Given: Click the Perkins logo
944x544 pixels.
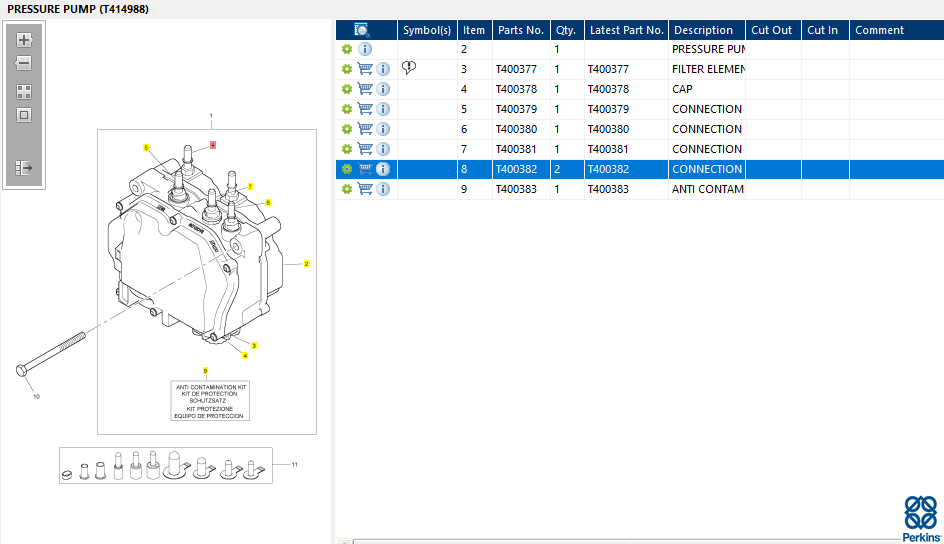Looking at the screenshot, I should (921, 519).
